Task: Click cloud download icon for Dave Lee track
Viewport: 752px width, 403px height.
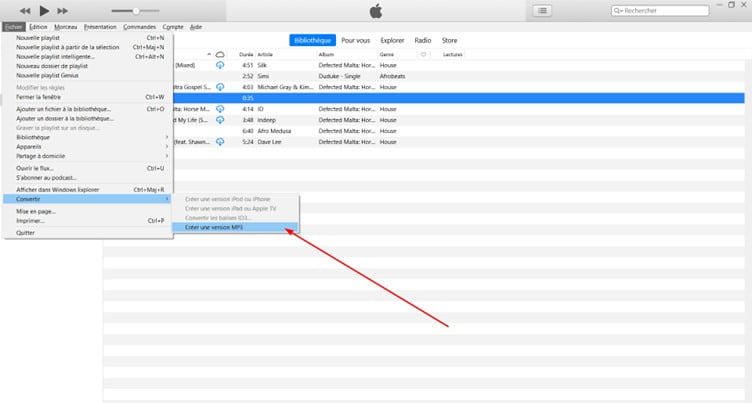Action: [220, 142]
